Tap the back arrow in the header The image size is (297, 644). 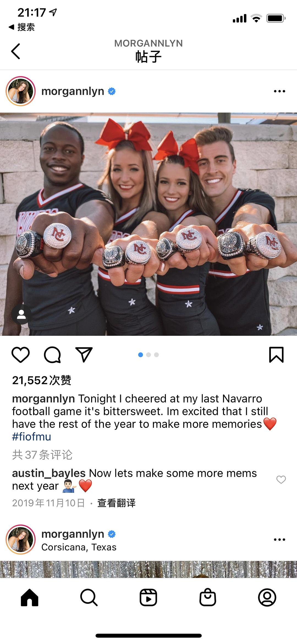click(16, 51)
